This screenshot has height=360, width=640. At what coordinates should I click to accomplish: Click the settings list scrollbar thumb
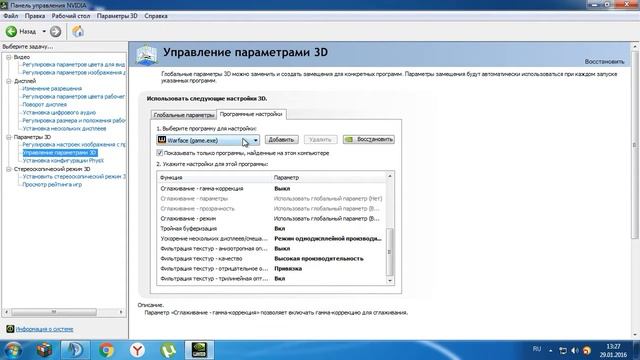click(390, 251)
